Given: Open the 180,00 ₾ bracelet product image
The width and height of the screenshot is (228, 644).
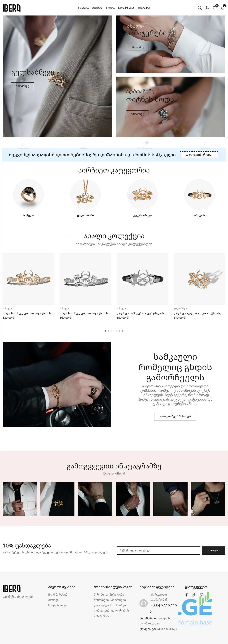Looking at the screenshot, I should coord(28,279).
